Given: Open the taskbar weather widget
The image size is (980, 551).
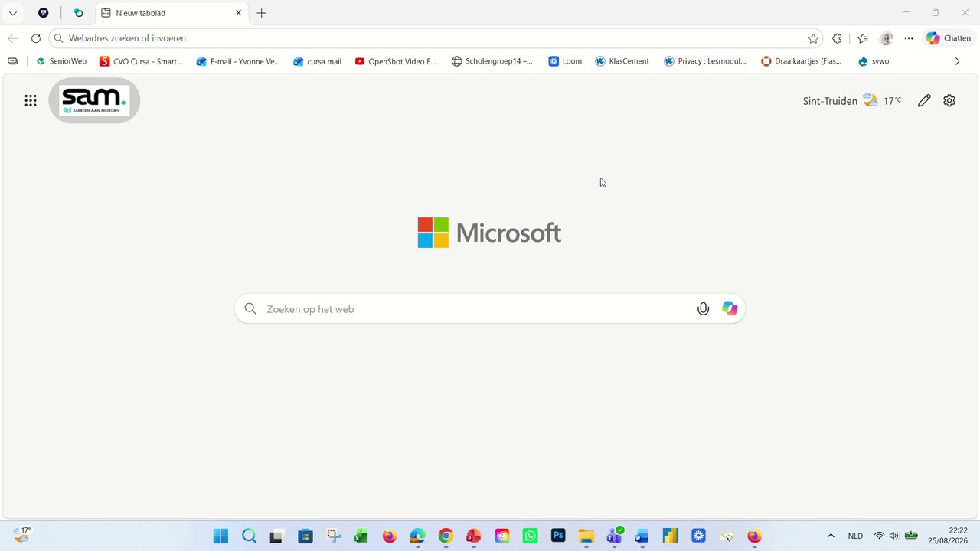Looking at the screenshot, I should (x=22, y=535).
